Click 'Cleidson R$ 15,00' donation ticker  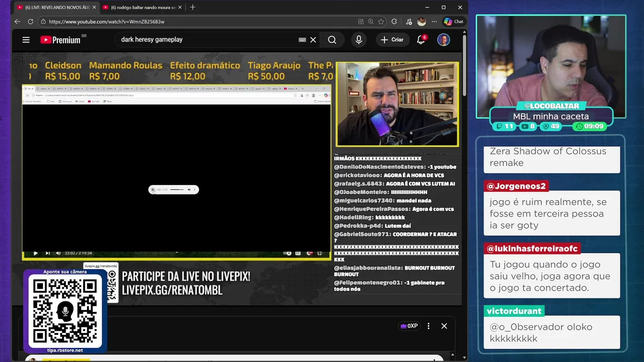pyautogui.click(x=63, y=71)
